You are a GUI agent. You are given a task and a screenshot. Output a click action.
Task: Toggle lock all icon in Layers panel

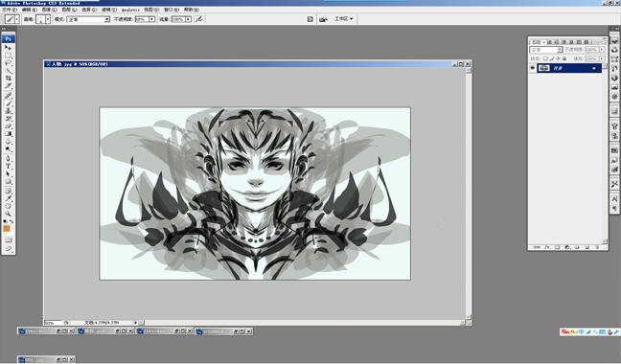coord(563,58)
